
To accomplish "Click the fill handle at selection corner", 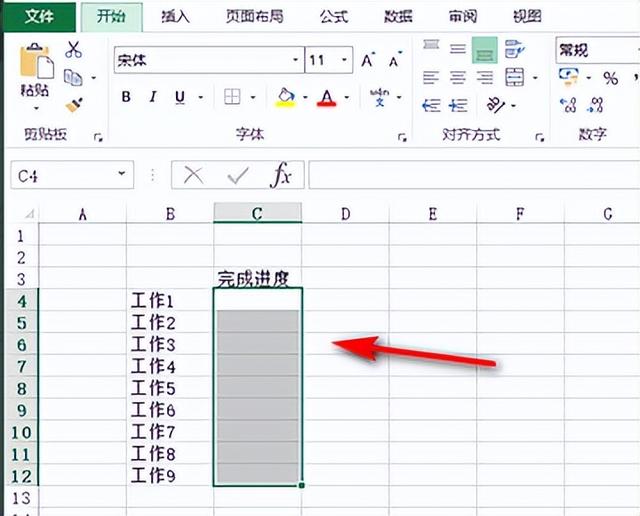I will pyautogui.click(x=302, y=485).
